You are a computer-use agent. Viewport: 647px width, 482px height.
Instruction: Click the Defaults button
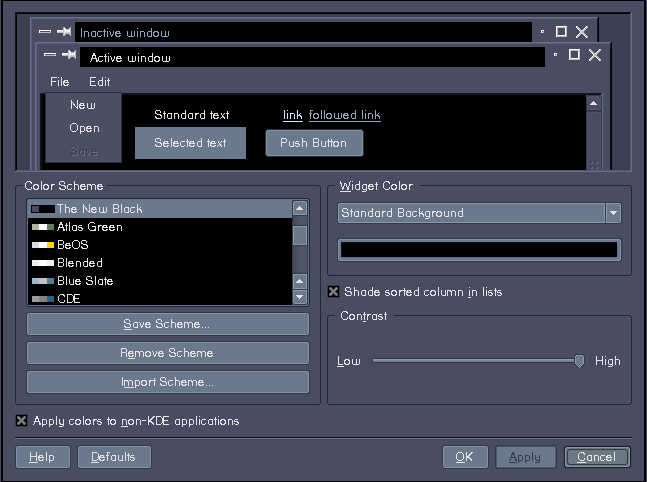(x=114, y=457)
